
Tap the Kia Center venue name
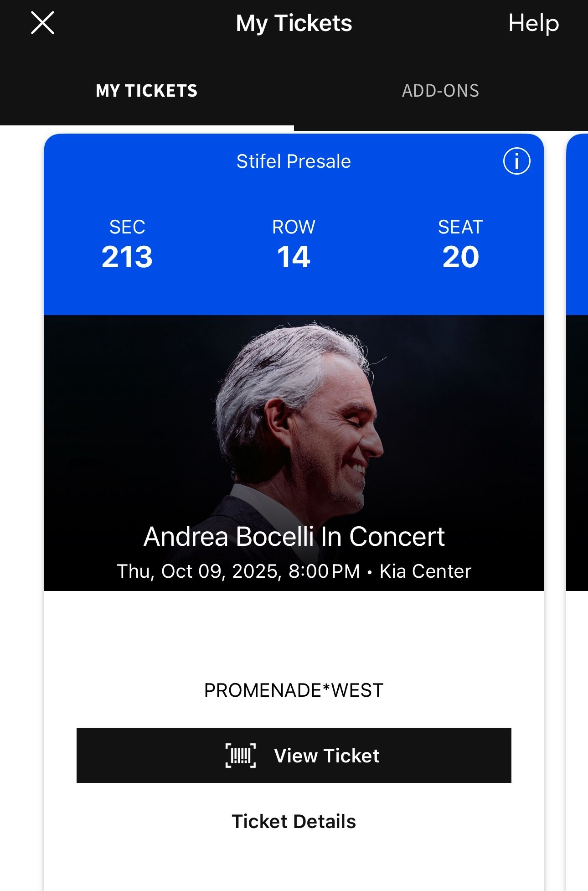425,571
